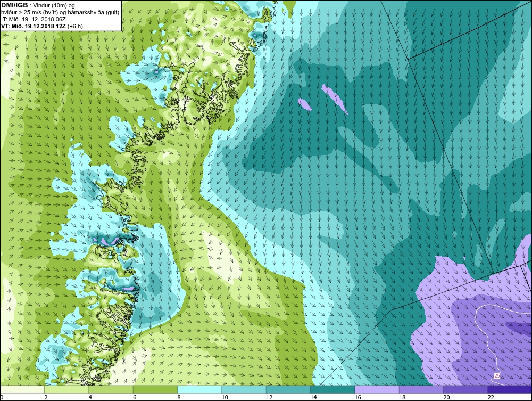The image size is (532, 401).
Task: Click the scale label '4'
Action: tap(90, 398)
